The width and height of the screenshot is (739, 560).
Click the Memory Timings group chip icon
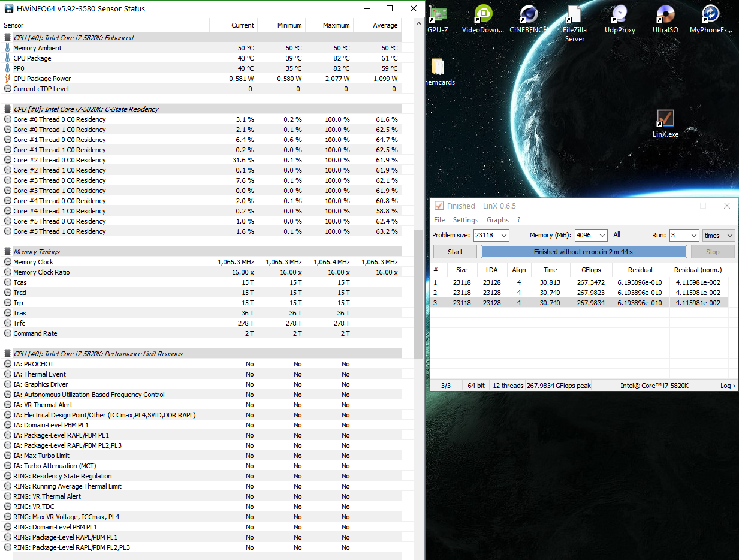pos(8,252)
